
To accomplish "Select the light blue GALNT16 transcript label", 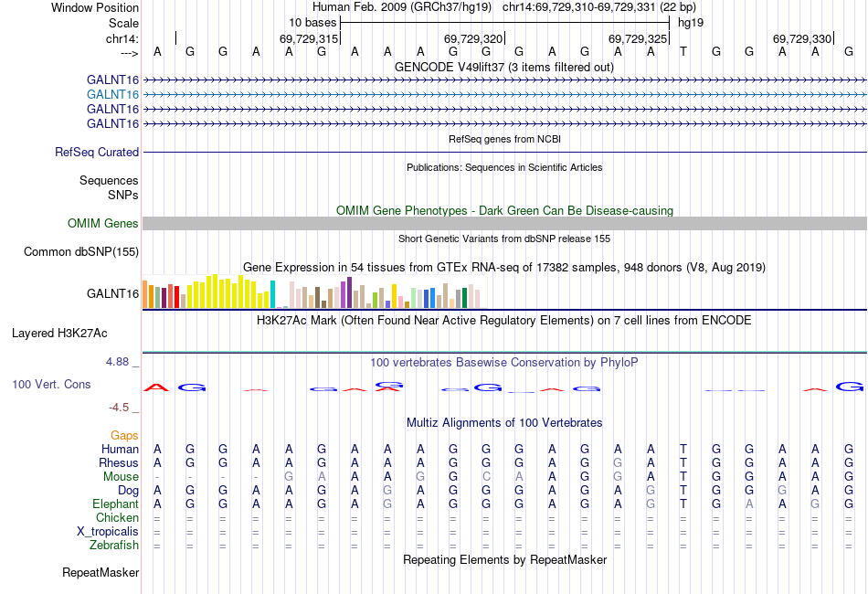I will 112,95.
